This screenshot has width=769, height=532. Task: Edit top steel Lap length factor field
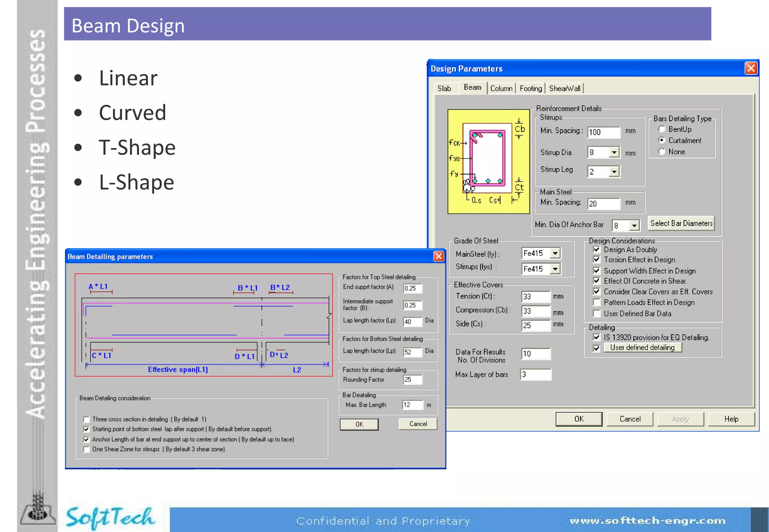click(413, 322)
